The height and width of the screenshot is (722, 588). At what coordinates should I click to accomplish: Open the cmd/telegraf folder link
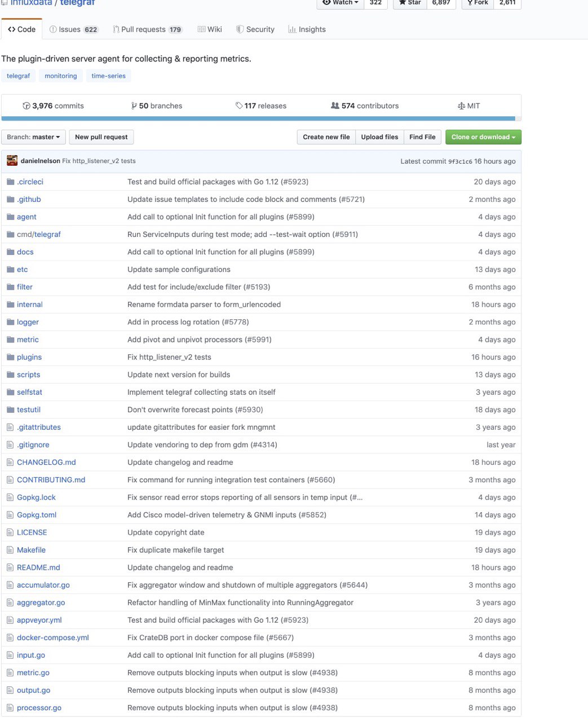[39, 234]
